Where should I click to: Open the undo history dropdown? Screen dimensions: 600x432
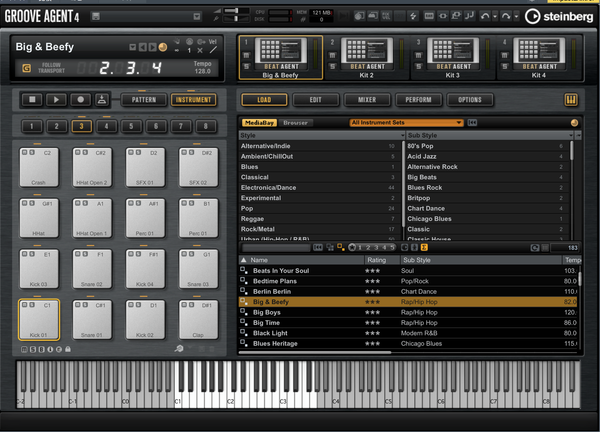495,16
